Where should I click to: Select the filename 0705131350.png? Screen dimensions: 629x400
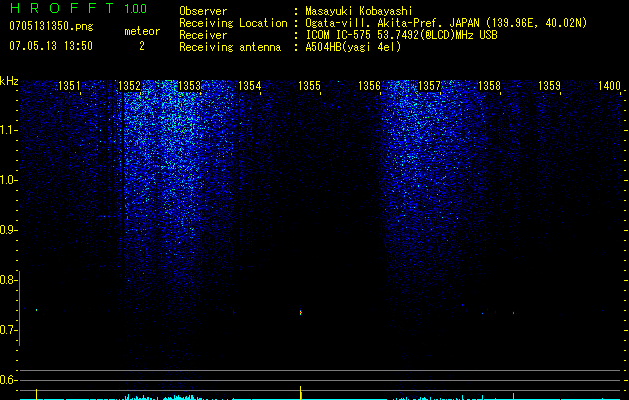click(51, 26)
